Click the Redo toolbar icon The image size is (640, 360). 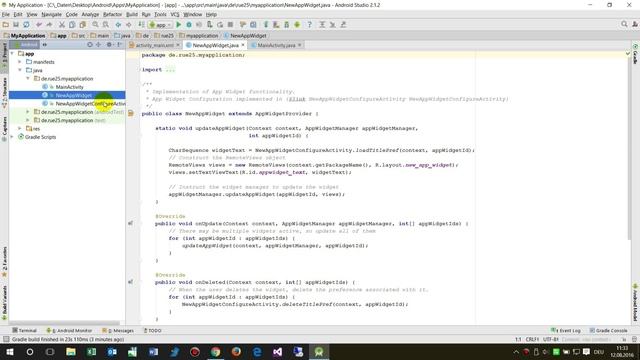point(49,25)
